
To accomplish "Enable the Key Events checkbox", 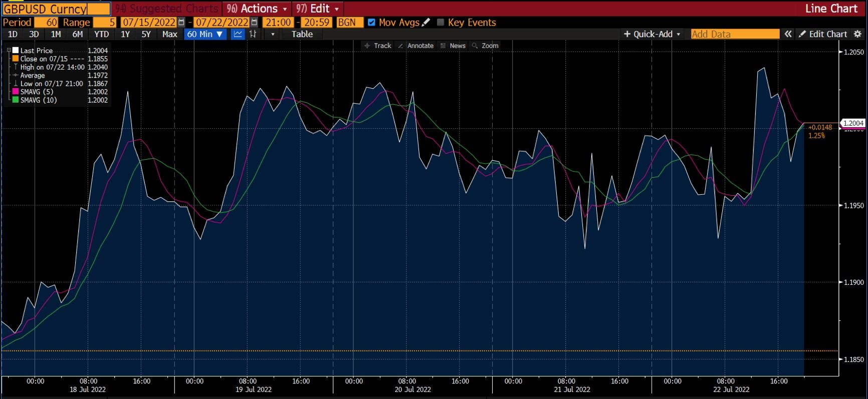I will point(441,22).
